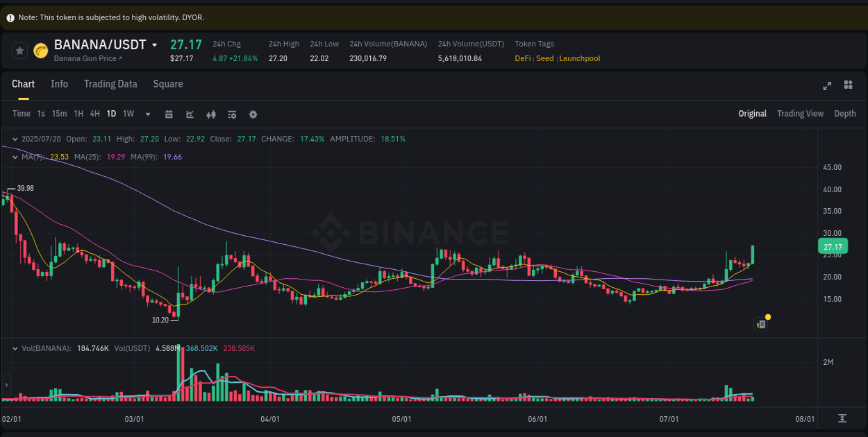Open the Depth chart view
The width and height of the screenshot is (868, 437).
[x=845, y=113]
